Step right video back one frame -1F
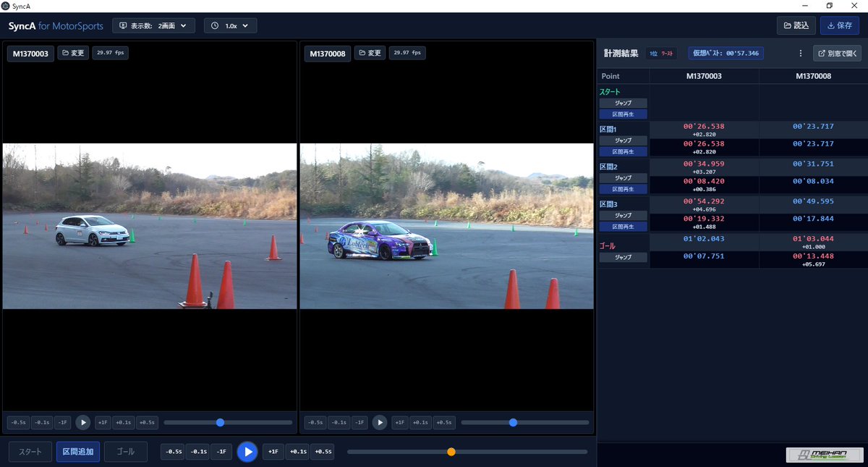 pos(359,422)
